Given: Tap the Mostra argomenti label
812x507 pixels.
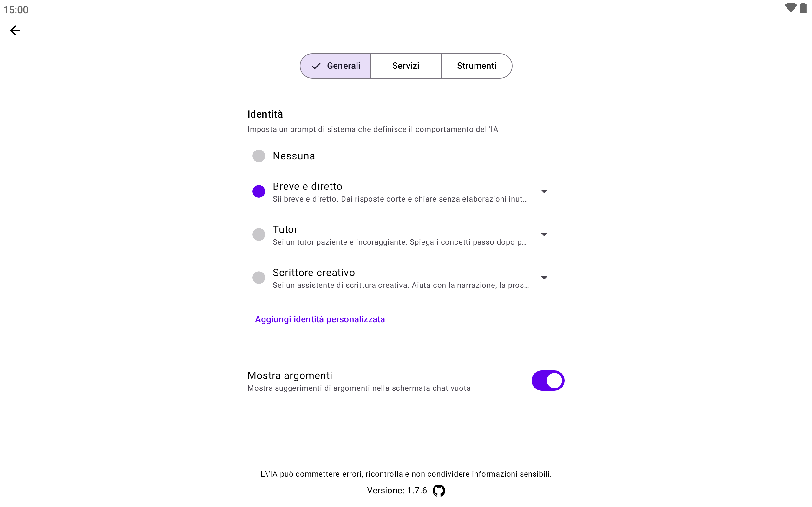Looking at the screenshot, I should click(x=290, y=375).
